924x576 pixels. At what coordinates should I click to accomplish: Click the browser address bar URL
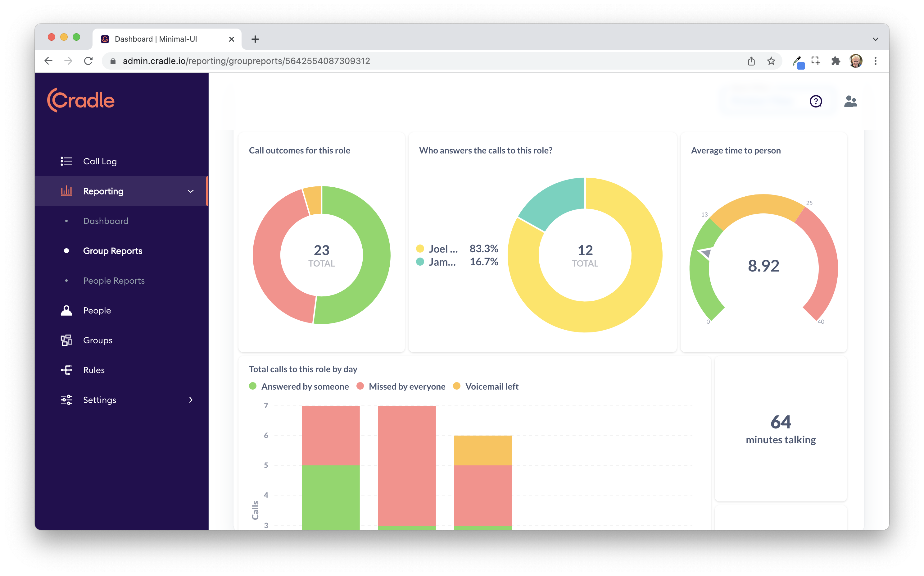click(246, 61)
